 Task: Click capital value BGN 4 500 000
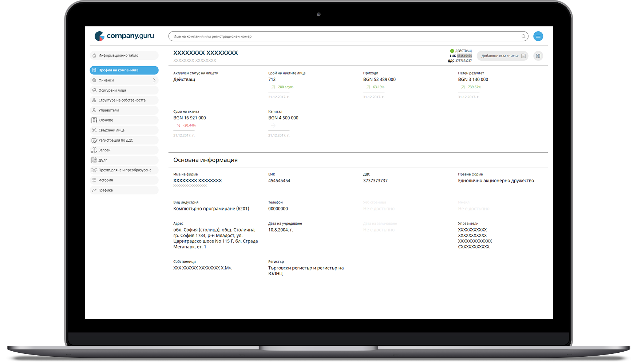coord(283,118)
